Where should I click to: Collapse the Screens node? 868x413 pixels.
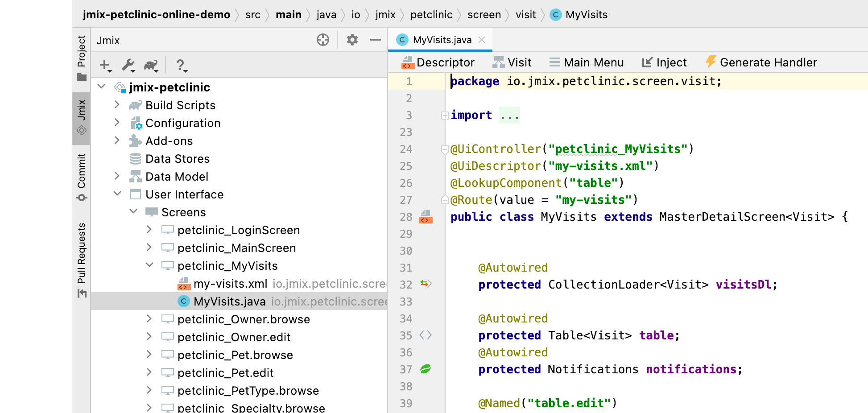click(x=133, y=211)
